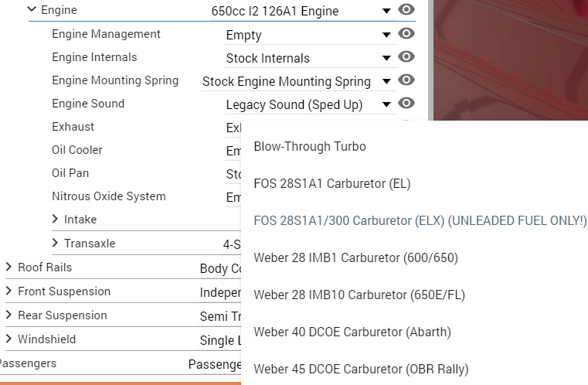Toggle Engine Sound row eye icon
Image resolution: width=588 pixels, height=385 pixels.
[406, 103]
